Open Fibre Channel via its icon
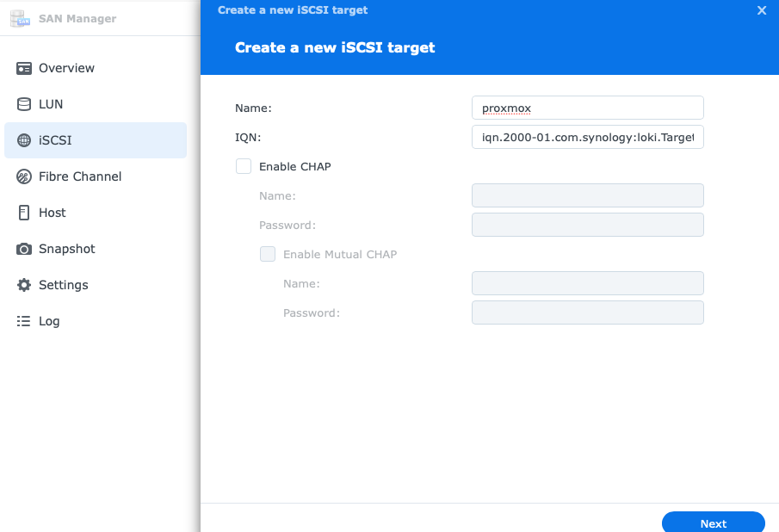Image resolution: width=779 pixels, height=532 pixels. [x=24, y=176]
